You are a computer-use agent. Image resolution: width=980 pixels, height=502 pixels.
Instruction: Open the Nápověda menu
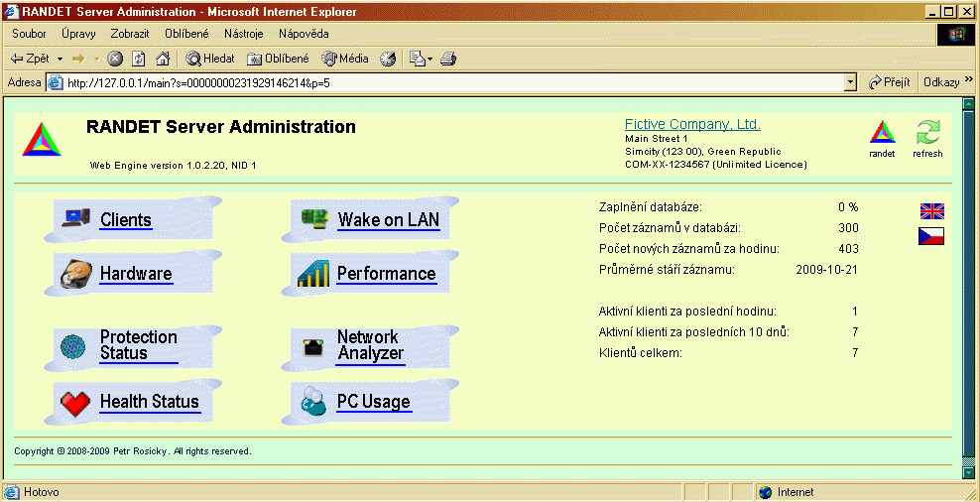(304, 34)
